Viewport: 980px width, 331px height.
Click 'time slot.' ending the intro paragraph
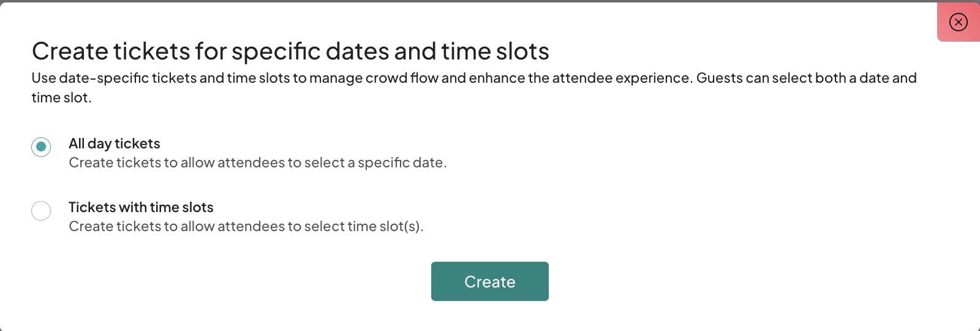coord(61,97)
